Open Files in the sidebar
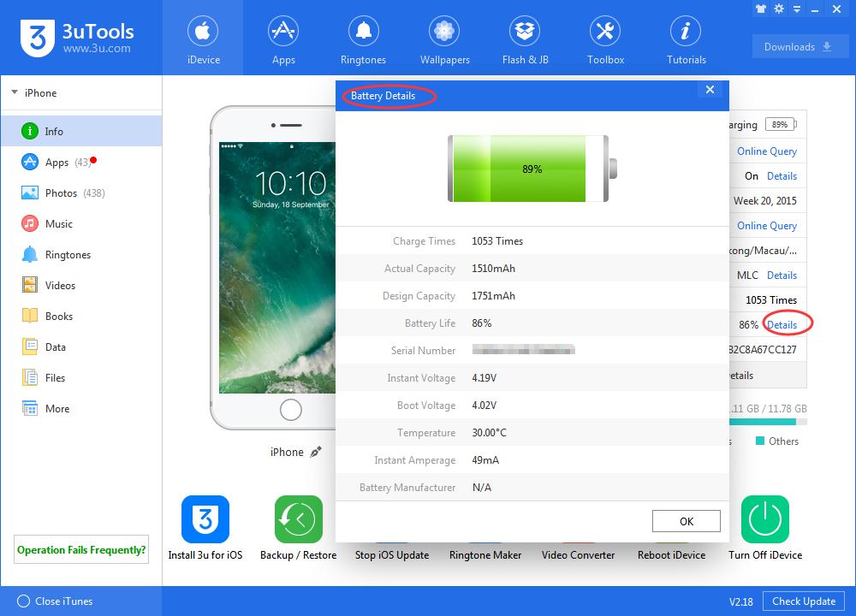Screen dimensions: 856x616 81,377
